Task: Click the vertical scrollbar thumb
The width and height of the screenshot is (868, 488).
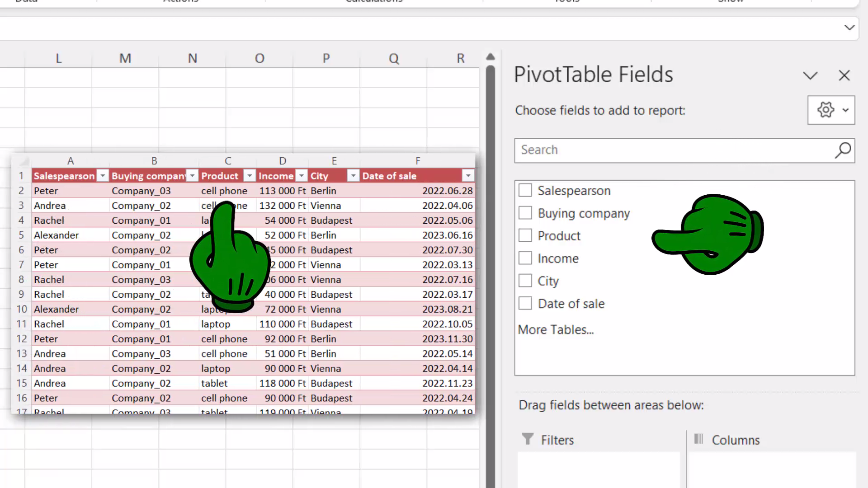Action: [x=491, y=276]
